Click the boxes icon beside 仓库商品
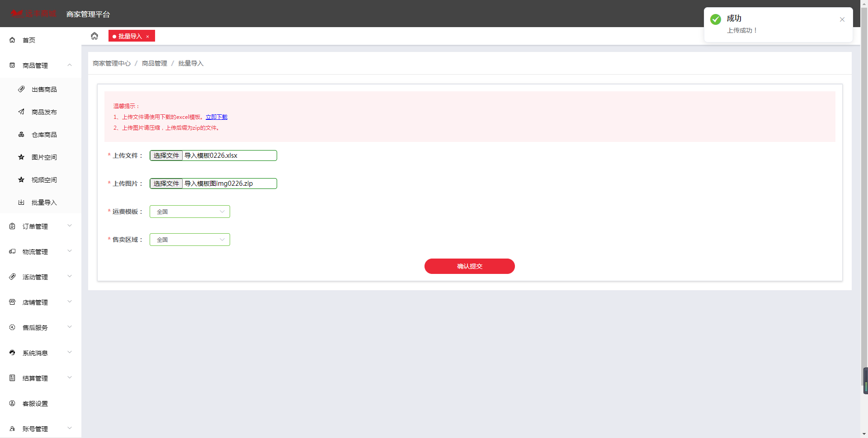 point(21,134)
